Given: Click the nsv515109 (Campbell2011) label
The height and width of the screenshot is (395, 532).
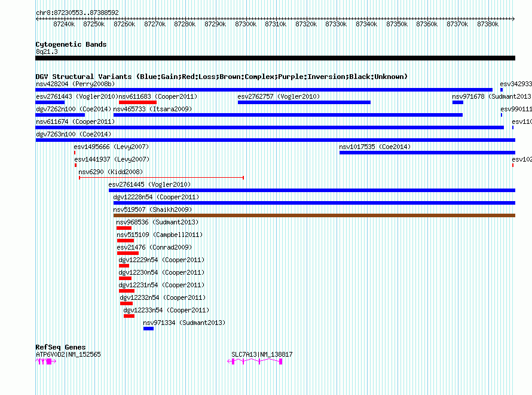Looking at the screenshot, I should (x=160, y=235).
